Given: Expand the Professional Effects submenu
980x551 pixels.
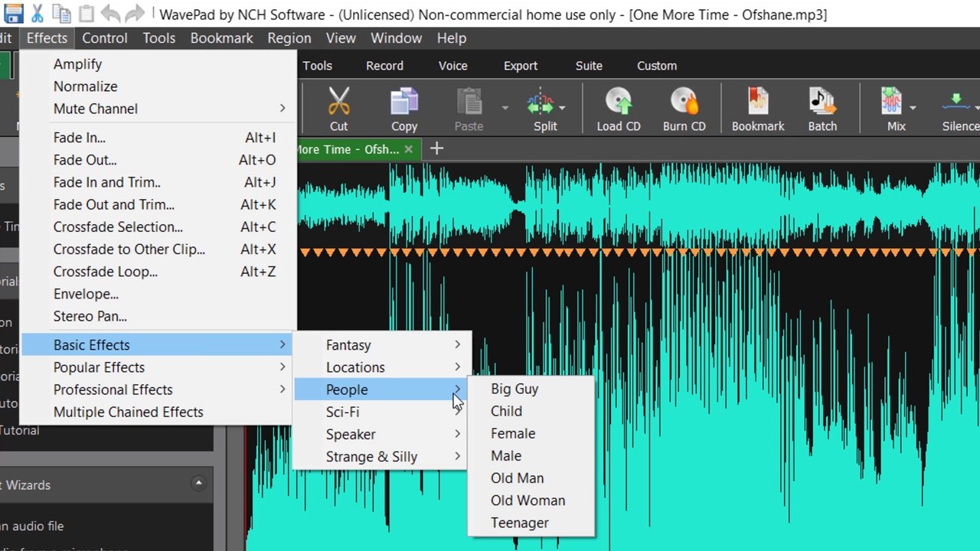Looking at the screenshot, I should coord(283,390).
